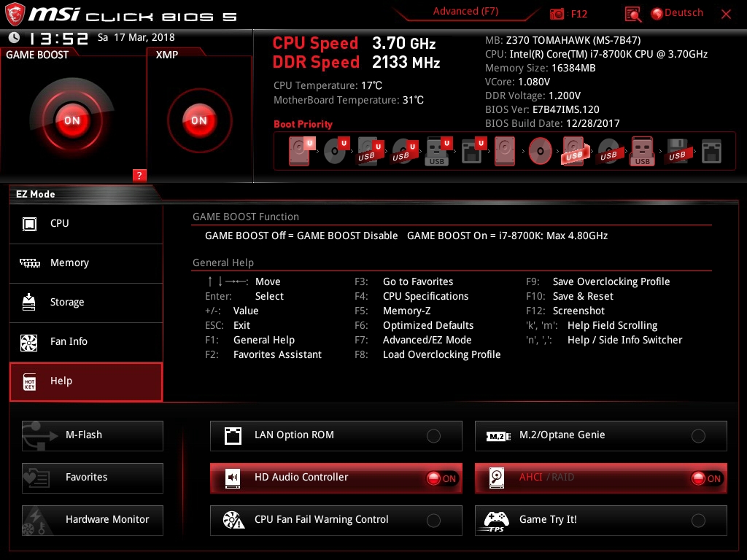Switch to Advanced (F7) mode

click(465, 12)
